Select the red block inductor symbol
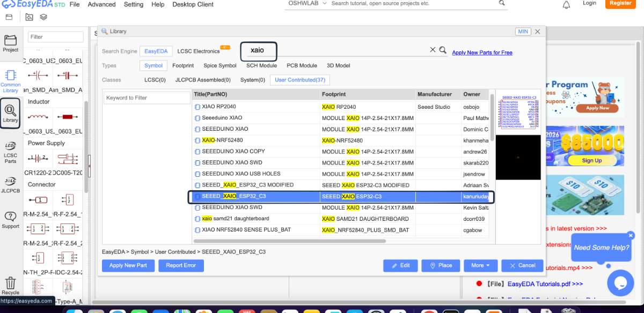 pyautogui.click(x=68, y=116)
